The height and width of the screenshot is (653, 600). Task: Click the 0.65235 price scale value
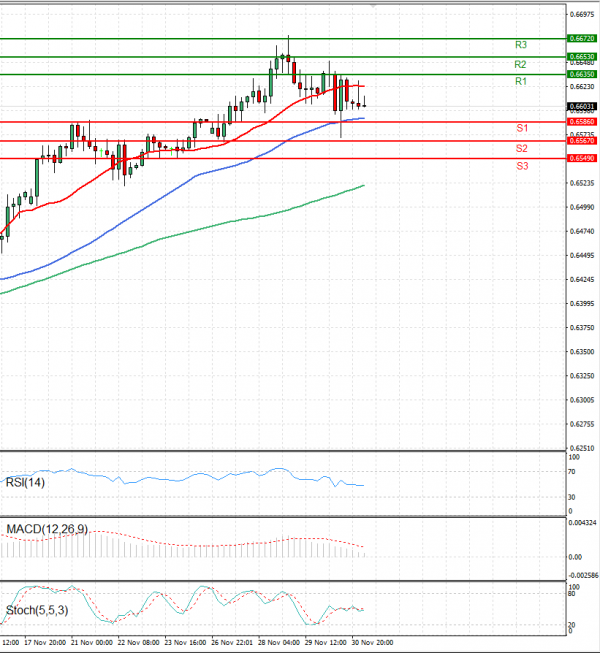coord(582,183)
